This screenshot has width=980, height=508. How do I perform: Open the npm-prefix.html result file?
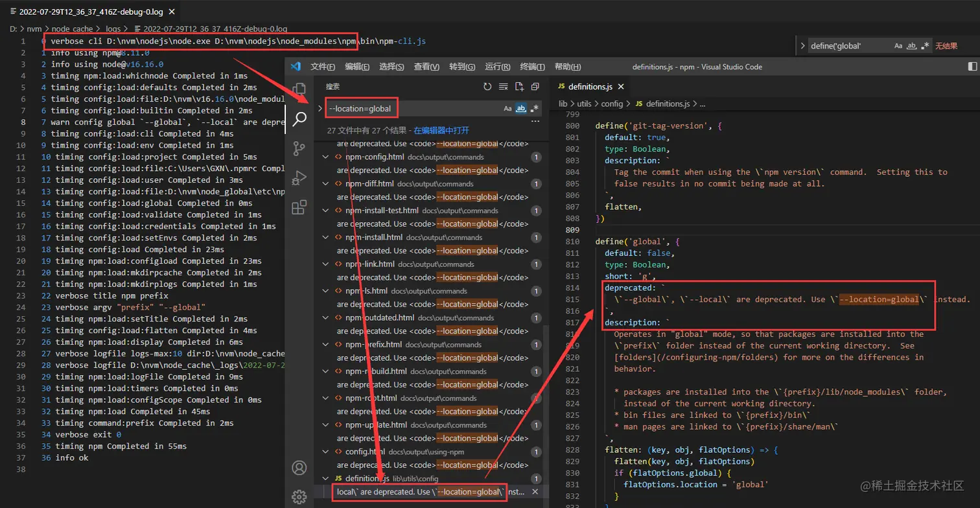click(x=373, y=345)
